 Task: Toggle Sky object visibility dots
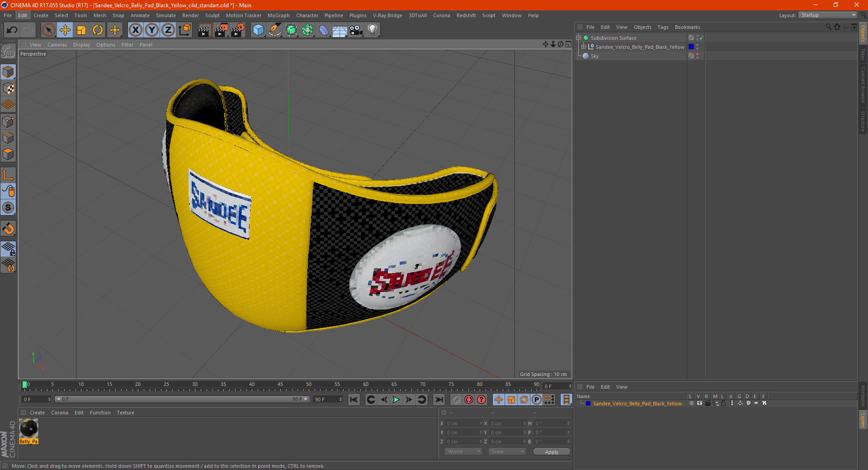coord(697,56)
